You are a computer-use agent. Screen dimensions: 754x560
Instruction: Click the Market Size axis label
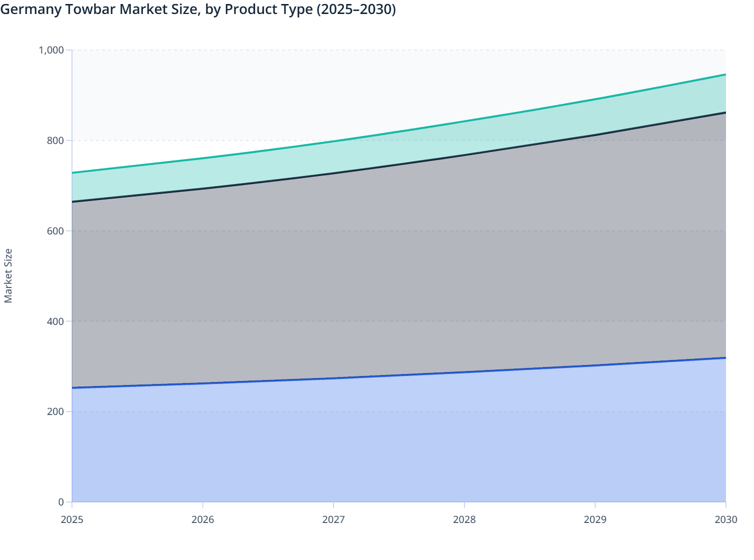pos(9,274)
